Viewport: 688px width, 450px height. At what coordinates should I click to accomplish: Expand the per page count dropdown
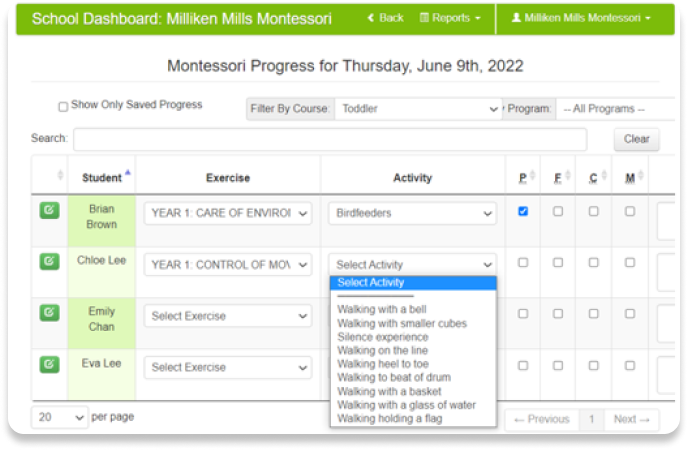click(59, 417)
